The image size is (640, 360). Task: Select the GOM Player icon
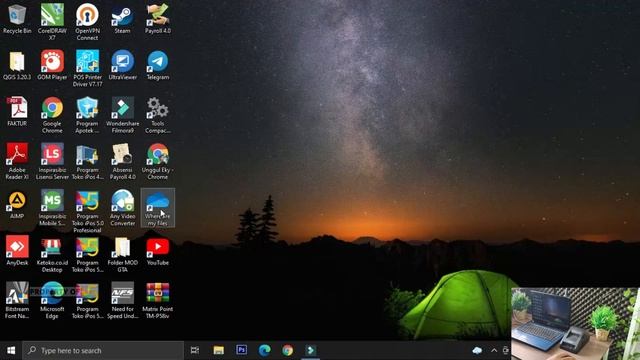(x=52, y=65)
